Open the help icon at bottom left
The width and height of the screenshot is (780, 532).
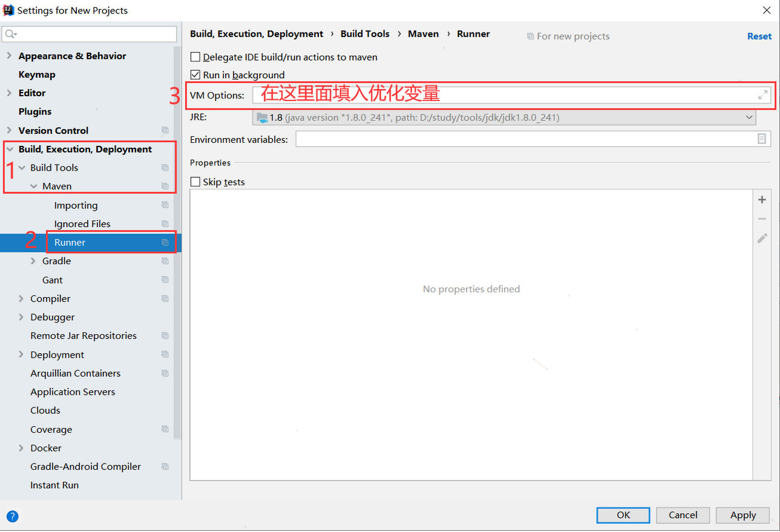pos(12,516)
